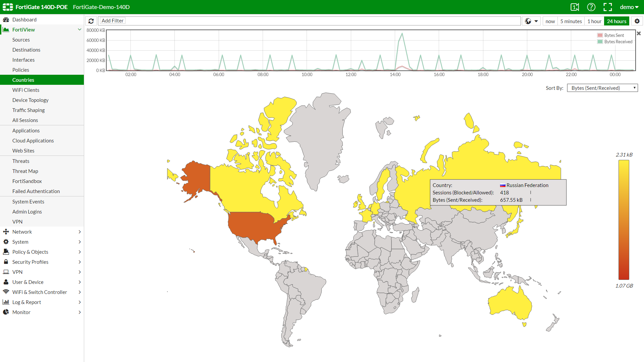Open the settings gear icon near time range
Screen dimensions: 644x362
pos(637,21)
